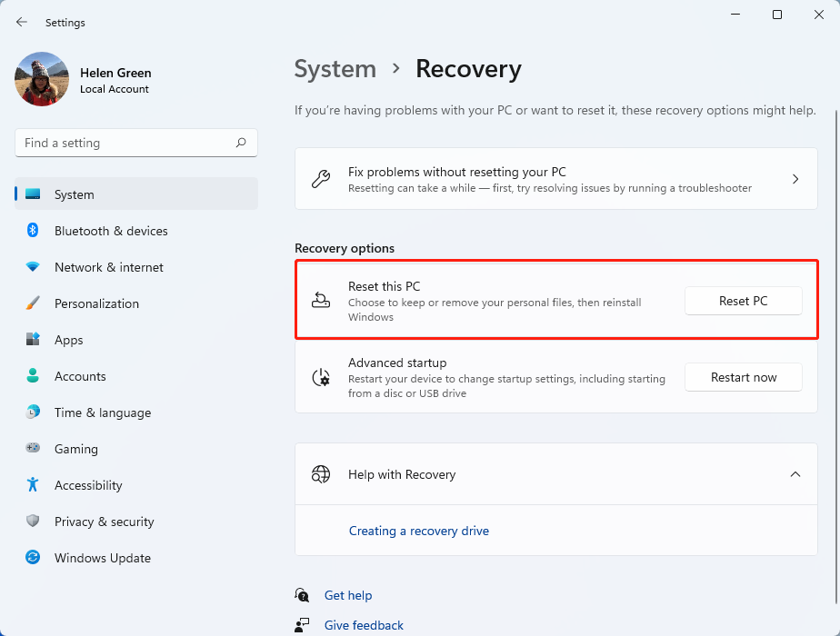
Task: Click the 'Recovery options' heading
Action: pos(345,248)
